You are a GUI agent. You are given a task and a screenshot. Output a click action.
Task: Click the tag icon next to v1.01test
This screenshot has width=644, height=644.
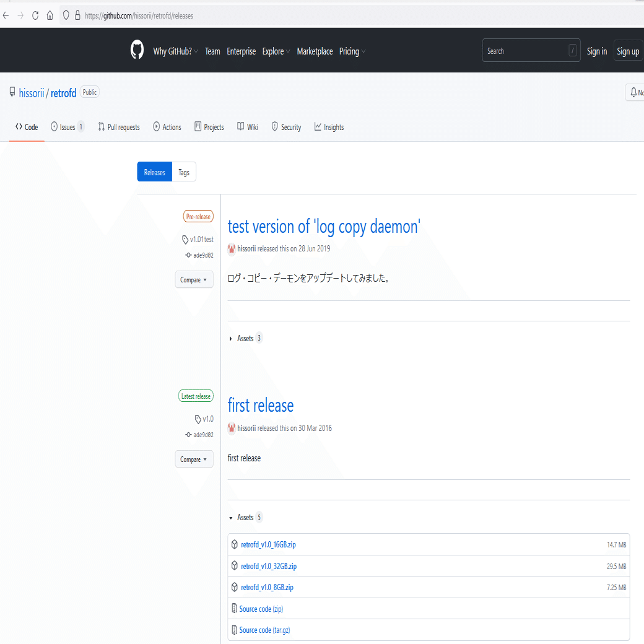click(x=185, y=240)
